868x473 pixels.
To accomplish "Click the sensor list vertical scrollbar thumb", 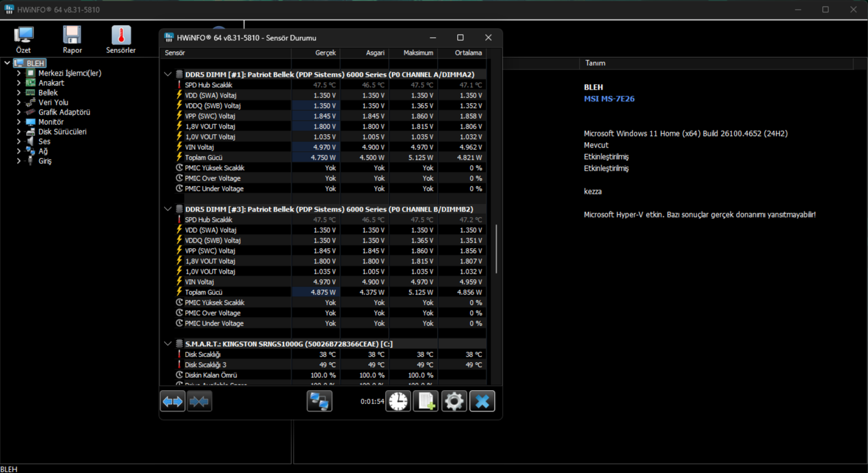I will pos(497,249).
